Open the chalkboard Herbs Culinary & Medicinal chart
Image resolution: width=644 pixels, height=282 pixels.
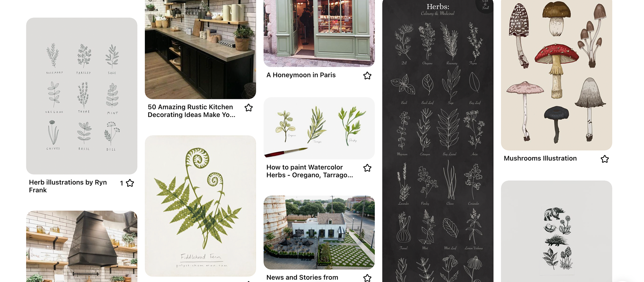(438, 141)
